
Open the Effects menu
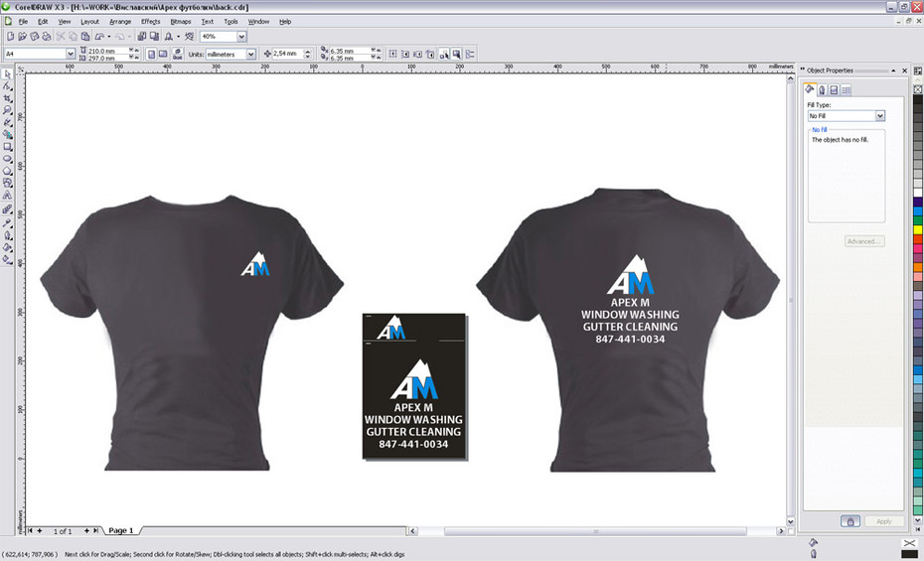[x=151, y=21]
